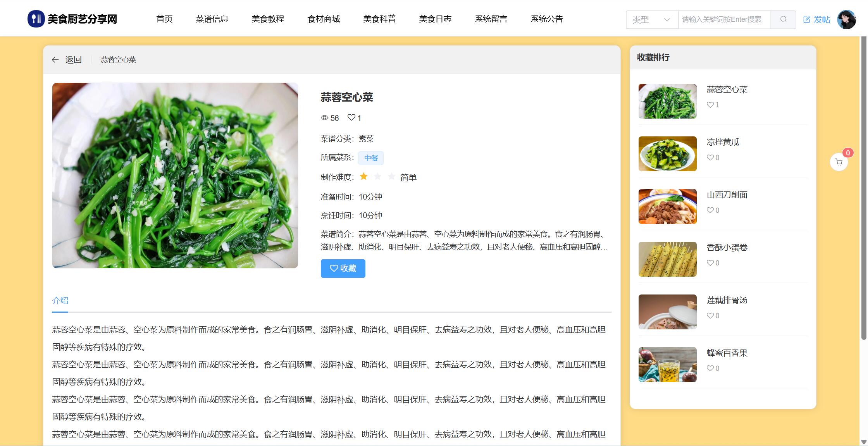Click the site logo fork-and-spoon icon
Screen dimensions: 868x446
tap(36, 19)
